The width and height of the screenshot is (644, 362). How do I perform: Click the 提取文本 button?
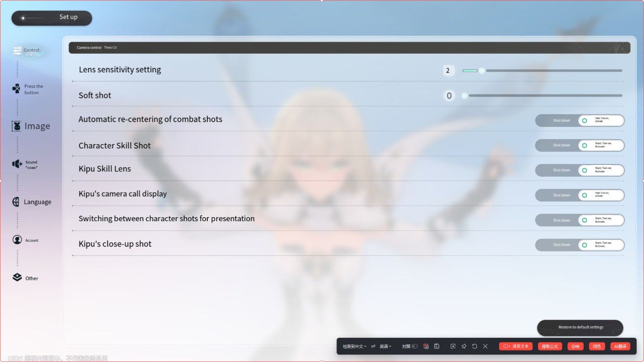(x=516, y=346)
